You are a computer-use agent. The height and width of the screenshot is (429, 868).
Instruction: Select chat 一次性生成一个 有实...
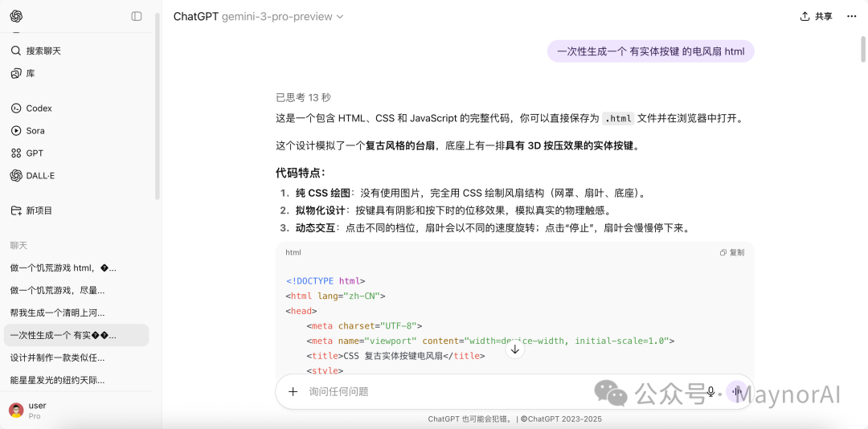click(76, 336)
